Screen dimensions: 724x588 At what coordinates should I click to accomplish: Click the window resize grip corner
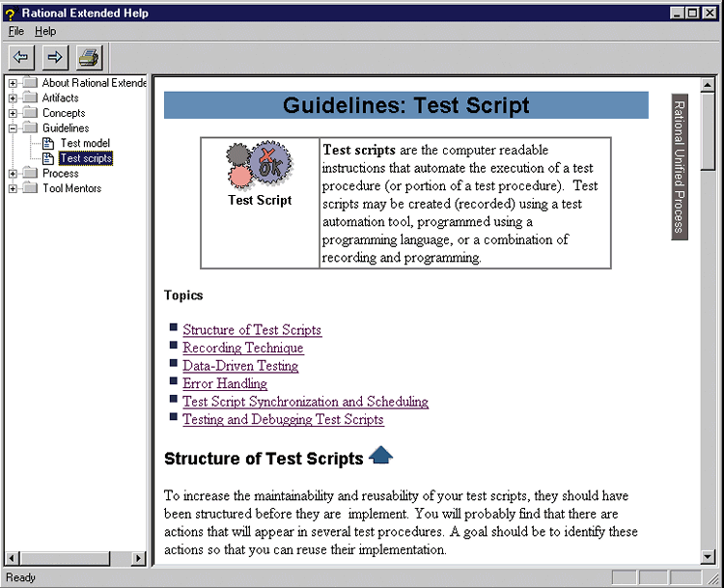(713, 578)
